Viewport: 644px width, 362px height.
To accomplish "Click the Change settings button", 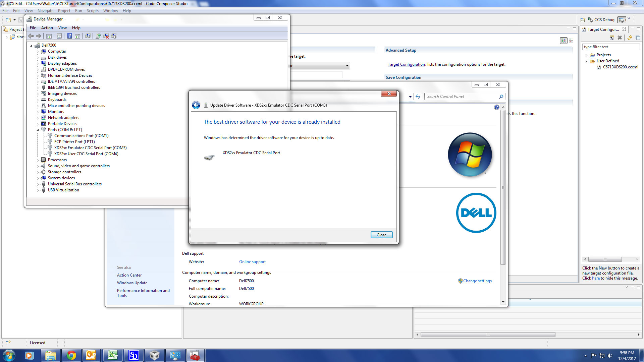I will point(477,280).
